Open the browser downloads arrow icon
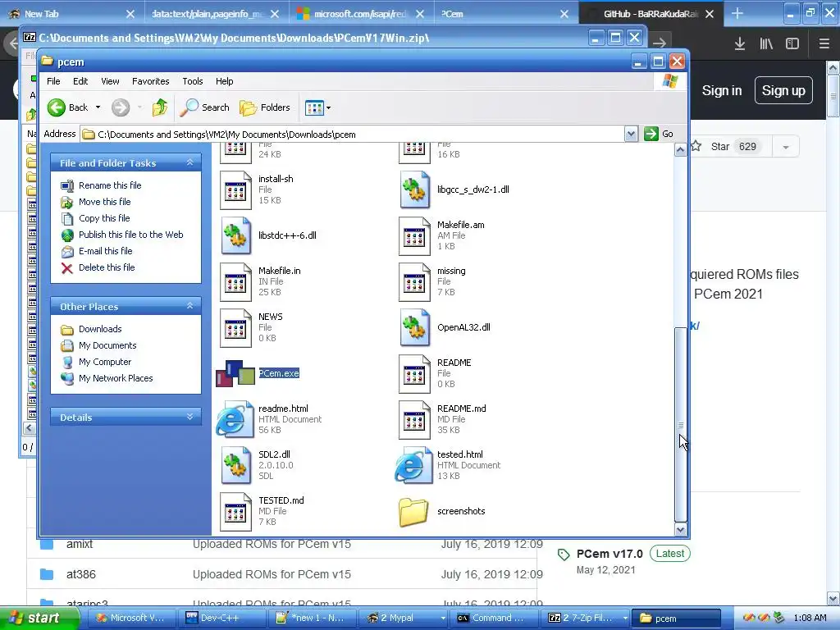840x630 pixels. coord(740,44)
